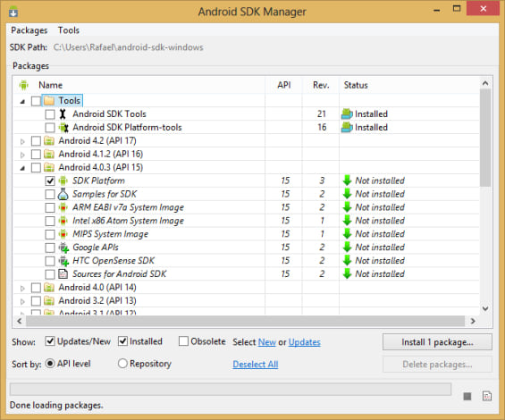Collapse the Android 4.0.3 (API 15) group
Viewport: 505px width, 420px height.
click(x=22, y=168)
